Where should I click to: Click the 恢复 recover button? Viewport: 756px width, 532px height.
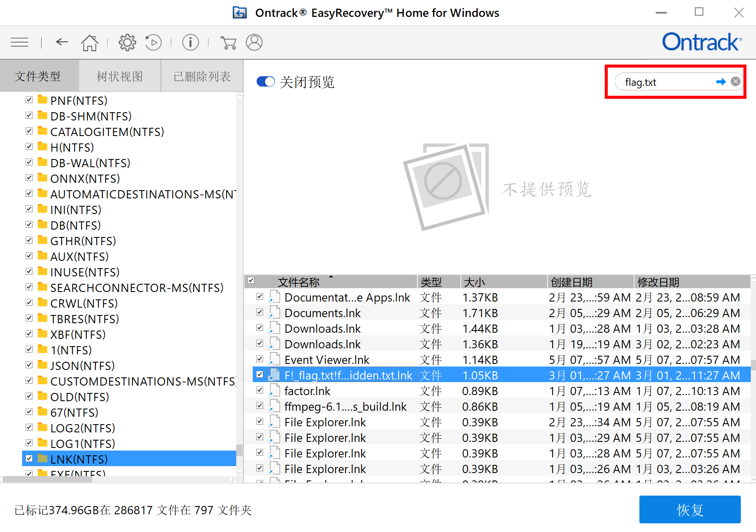690,509
